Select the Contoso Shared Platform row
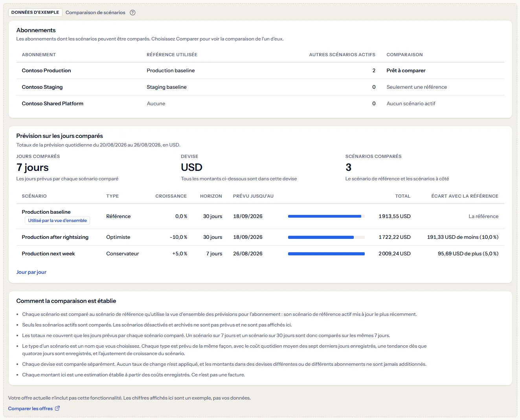Screen dimensions: 520x420 click(260, 104)
